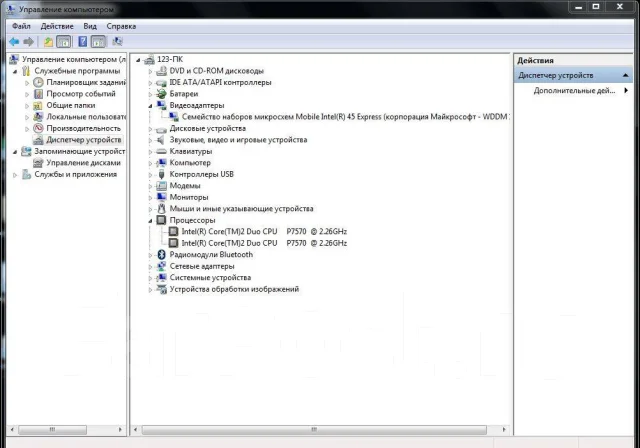The width and height of the screenshot is (640, 448).
Task: Select Локальные пользователи tree item
Action: [86, 117]
